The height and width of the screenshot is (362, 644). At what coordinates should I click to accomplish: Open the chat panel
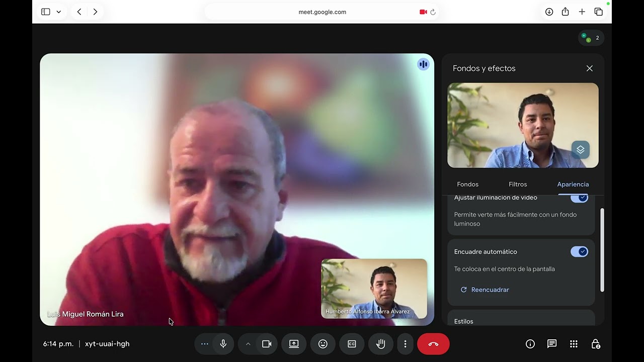(552, 344)
